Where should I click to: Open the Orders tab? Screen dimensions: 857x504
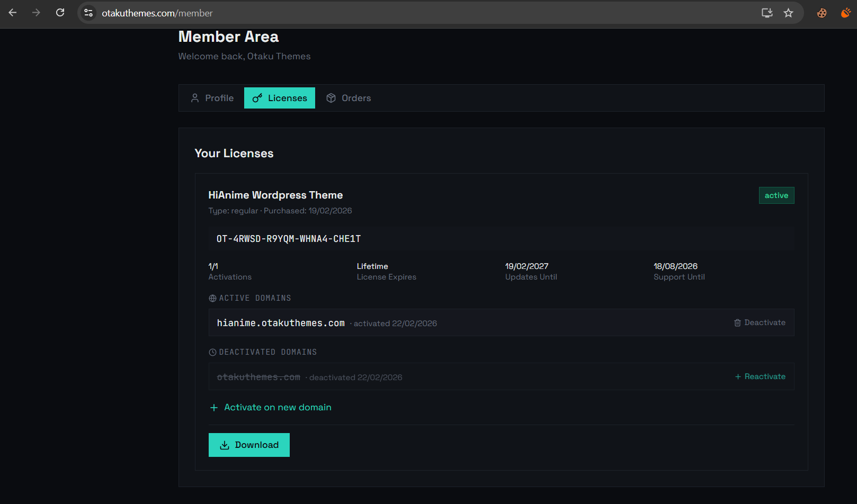pyautogui.click(x=349, y=98)
